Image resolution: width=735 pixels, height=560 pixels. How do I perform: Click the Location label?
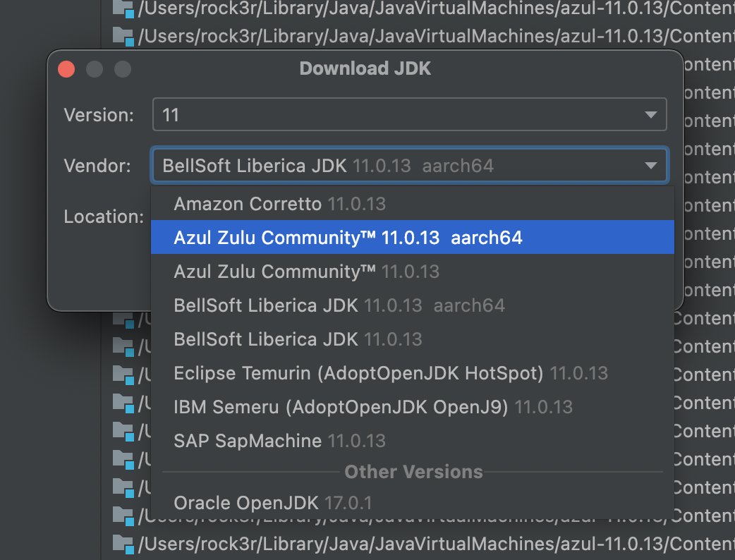[x=104, y=217]
